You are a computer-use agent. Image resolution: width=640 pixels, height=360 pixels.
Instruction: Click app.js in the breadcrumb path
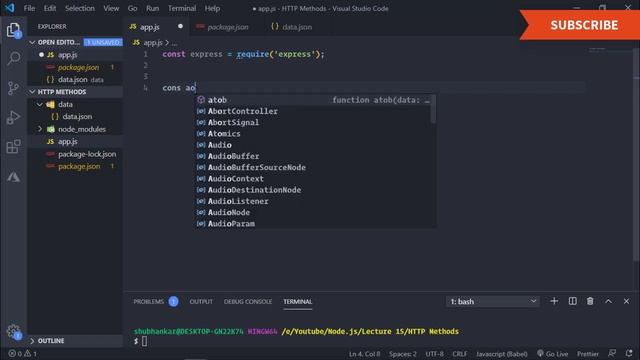click(x=153, y=42)
